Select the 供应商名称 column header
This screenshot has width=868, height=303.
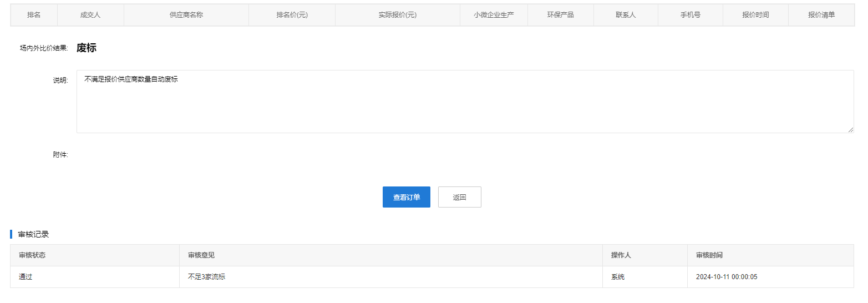(186, 15)
